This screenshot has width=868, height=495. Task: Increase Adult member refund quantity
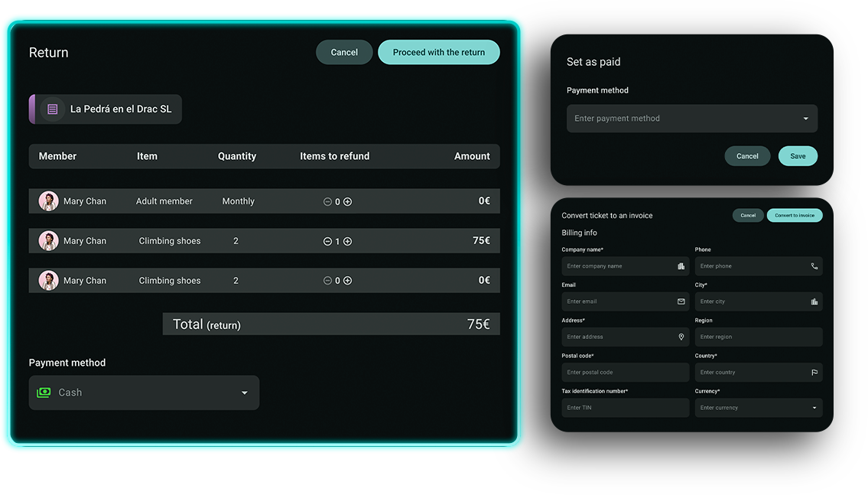point(348,201)
